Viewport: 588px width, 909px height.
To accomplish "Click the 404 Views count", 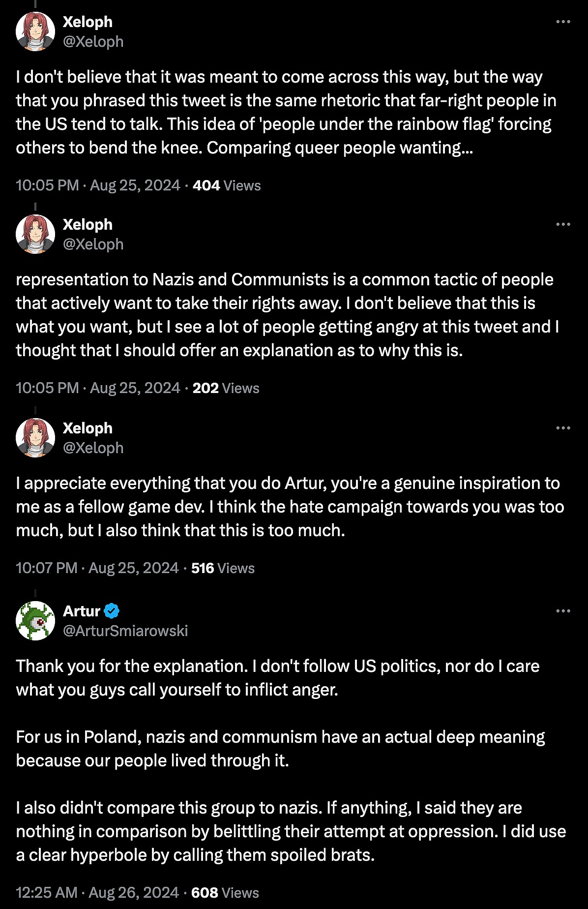I will pyautogui.click(x=227, y=185).
